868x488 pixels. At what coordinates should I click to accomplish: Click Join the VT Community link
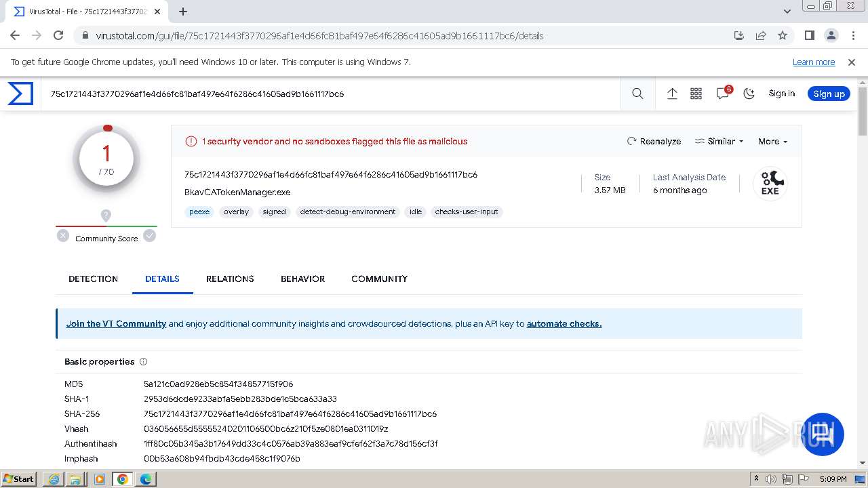click(116, 323)
